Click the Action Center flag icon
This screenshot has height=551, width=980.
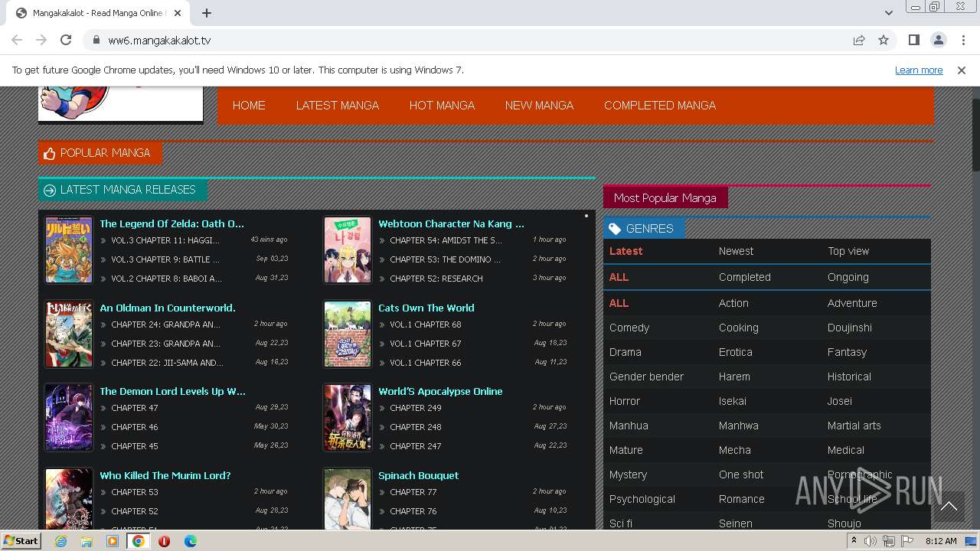907,541
